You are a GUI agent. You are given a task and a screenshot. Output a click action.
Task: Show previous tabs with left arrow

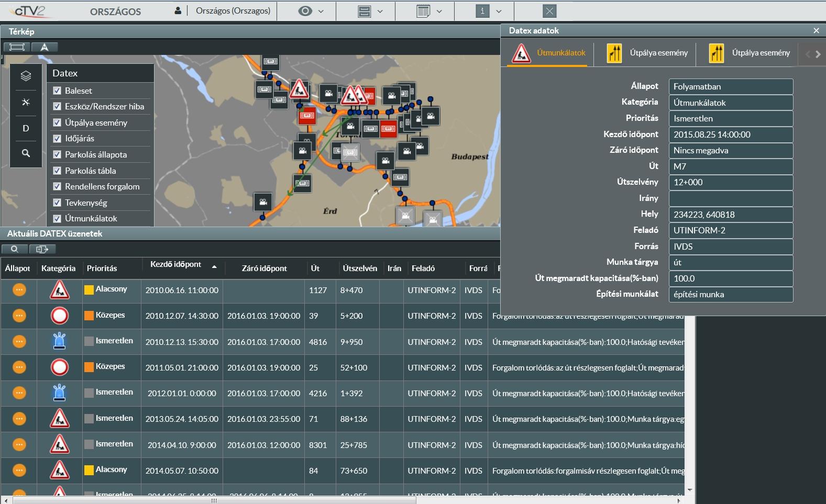(x=808, y=54)
